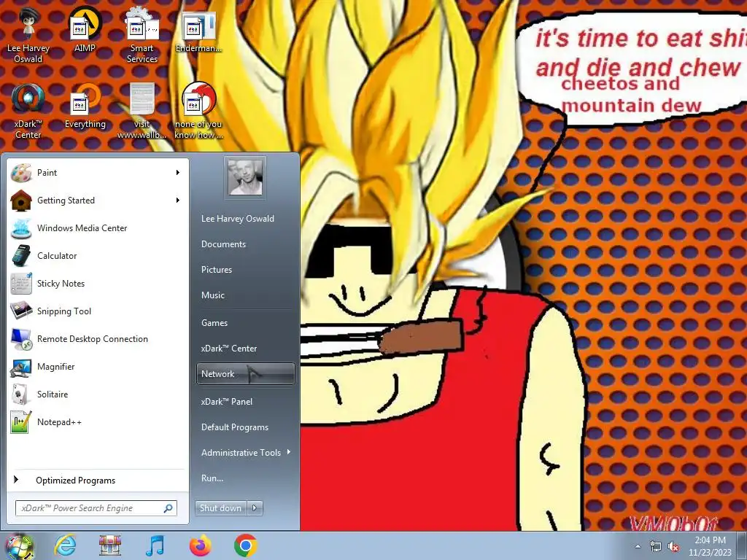Viewport: 747px width, 560px height.
Task: Expand the Optimized Programs list arrow
Action: (x=16, y=480)
